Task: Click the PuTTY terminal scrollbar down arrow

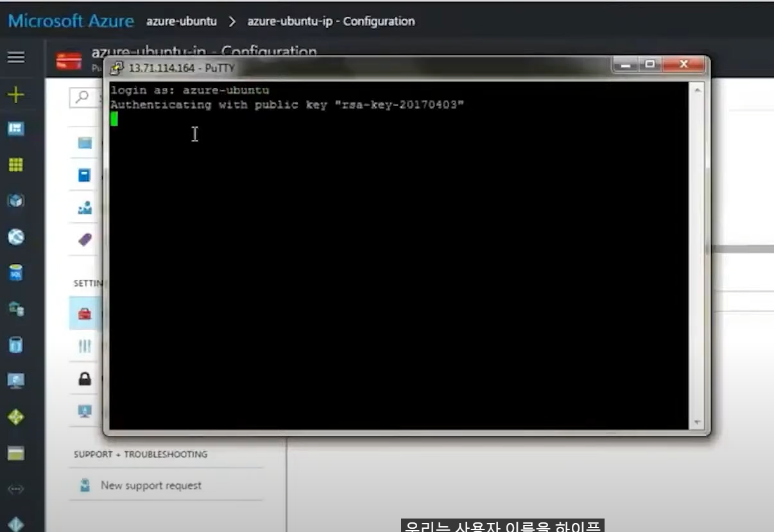Action: click(697, 423)
